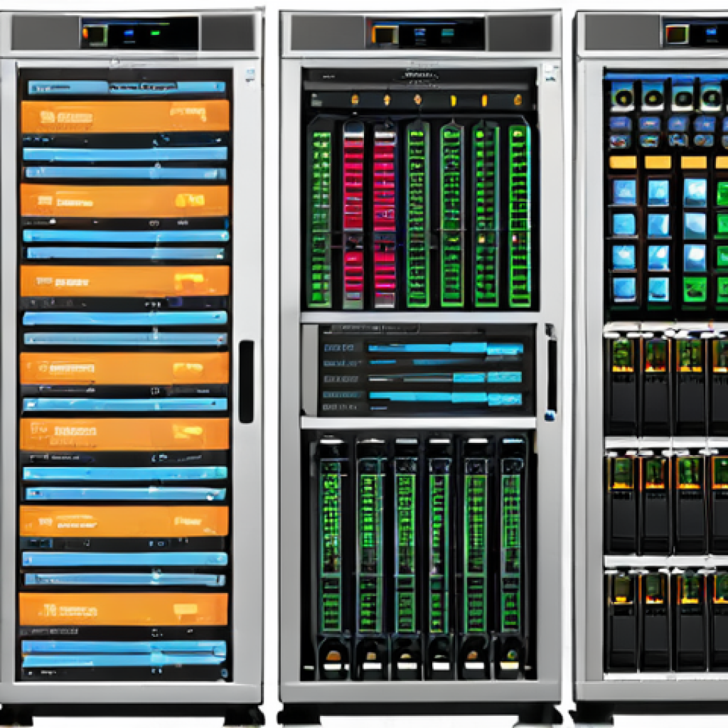Click the amber button below the leftmost lower blade

[333, 656]
